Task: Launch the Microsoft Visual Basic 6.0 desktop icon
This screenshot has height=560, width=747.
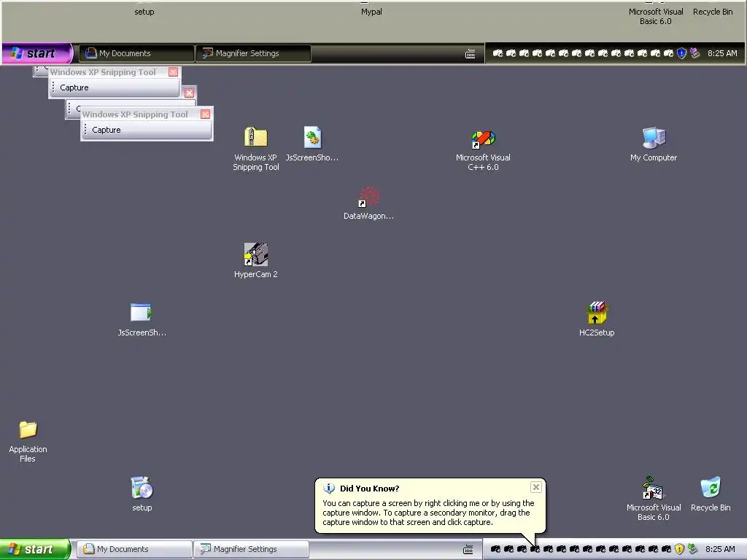Action: point(653,488)
